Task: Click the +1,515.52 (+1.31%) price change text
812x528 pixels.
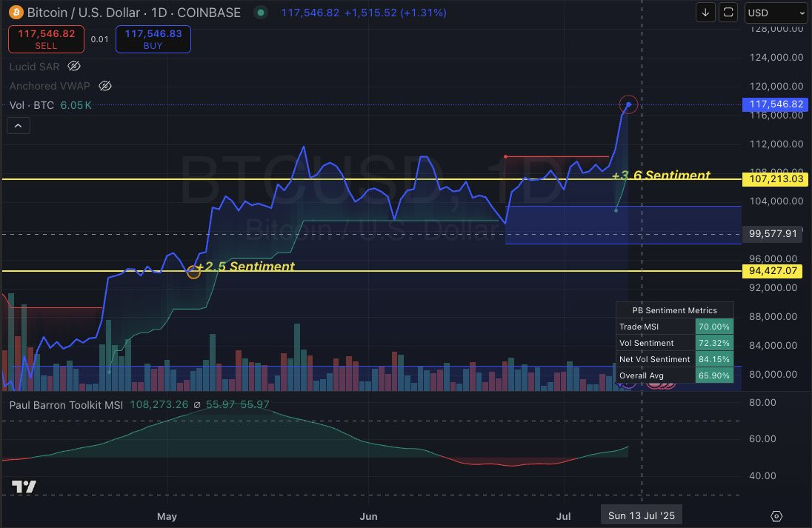Action: coord(395,13)
